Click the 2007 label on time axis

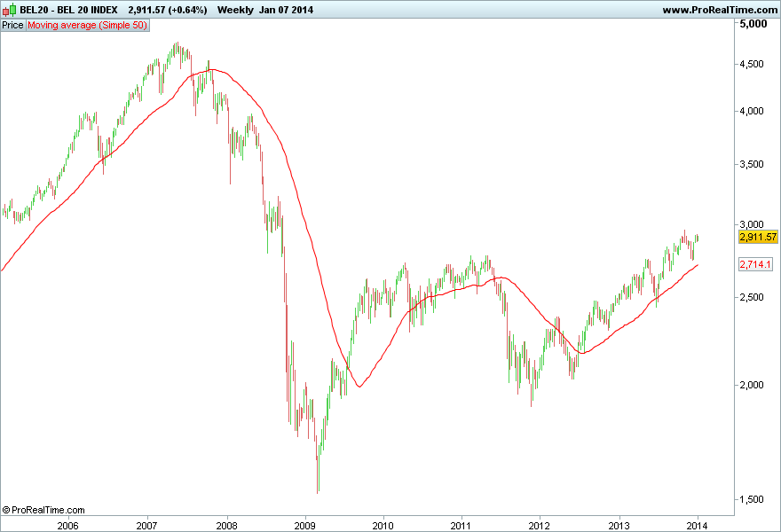147,526
